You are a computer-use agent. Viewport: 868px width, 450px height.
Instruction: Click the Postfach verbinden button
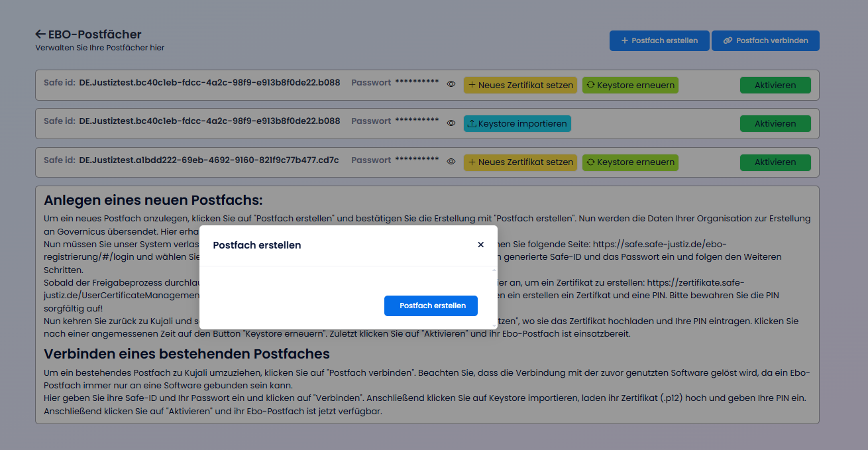pos(765,40)
